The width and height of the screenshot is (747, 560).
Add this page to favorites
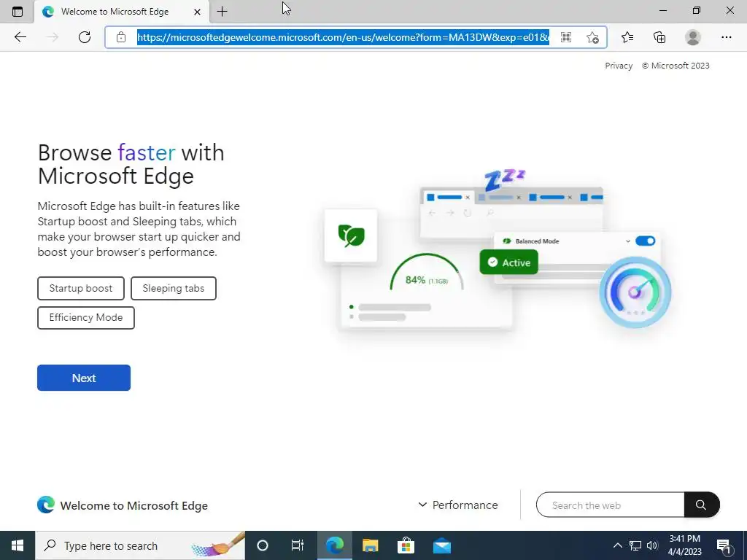coord(592,37)
